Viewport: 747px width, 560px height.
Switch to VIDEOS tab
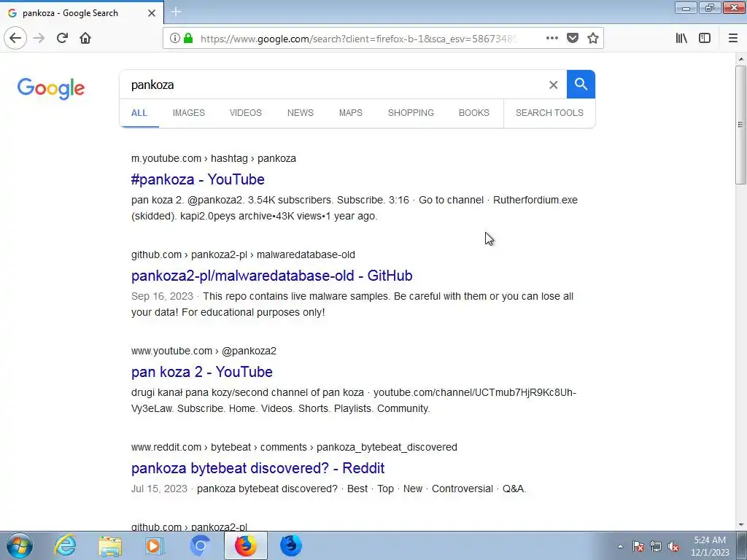click(x=245, y=113)
